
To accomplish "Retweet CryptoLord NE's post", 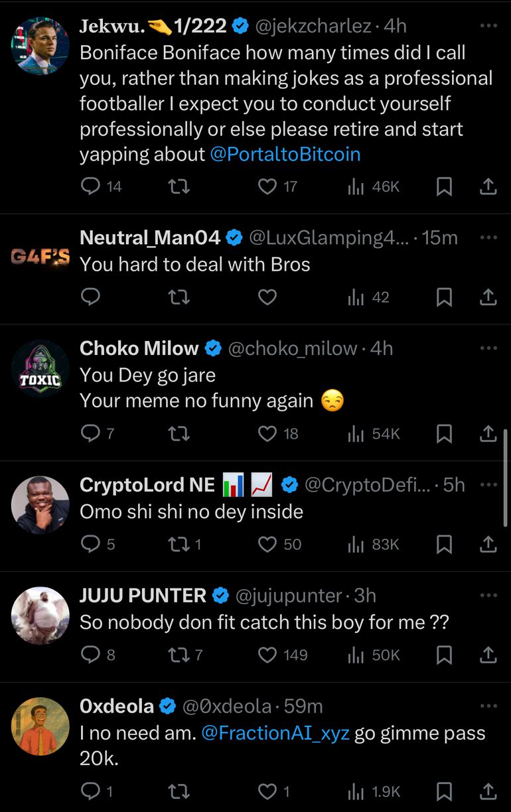I will click(x=179, y=544).
